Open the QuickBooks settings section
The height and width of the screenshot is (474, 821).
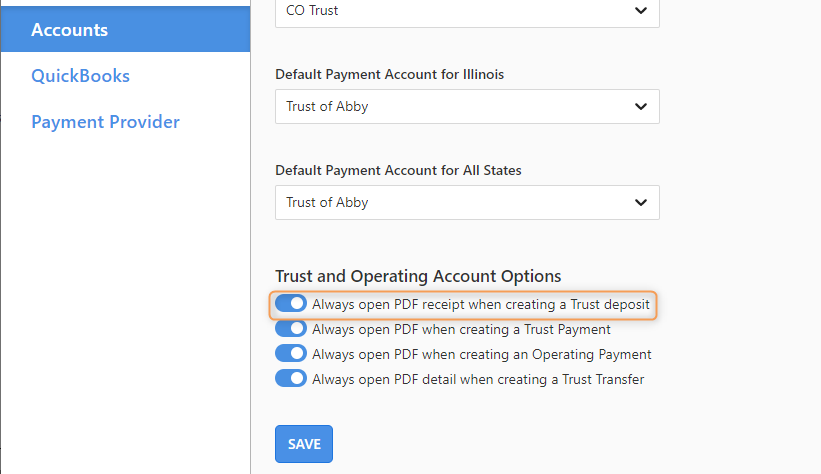click(x=80, y=76)
